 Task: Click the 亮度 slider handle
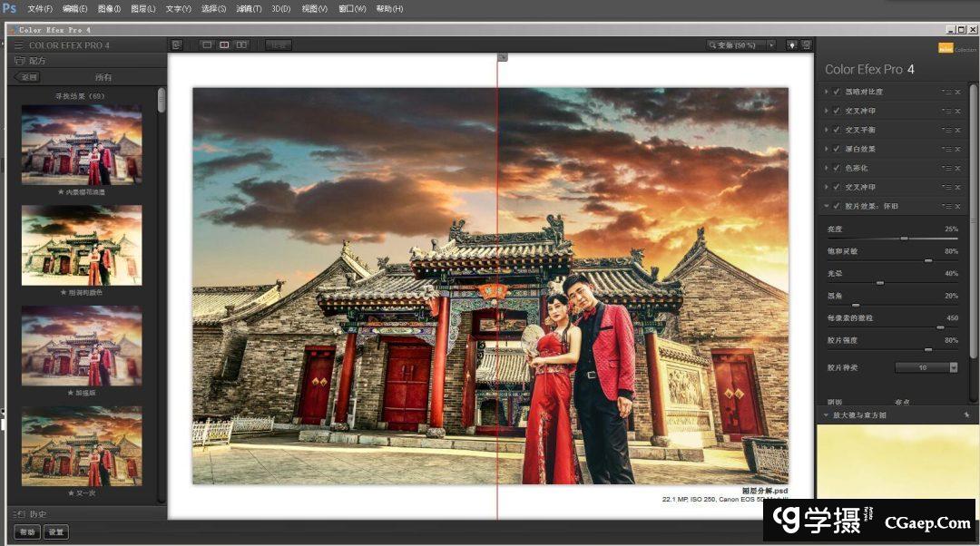click(904, 239)
